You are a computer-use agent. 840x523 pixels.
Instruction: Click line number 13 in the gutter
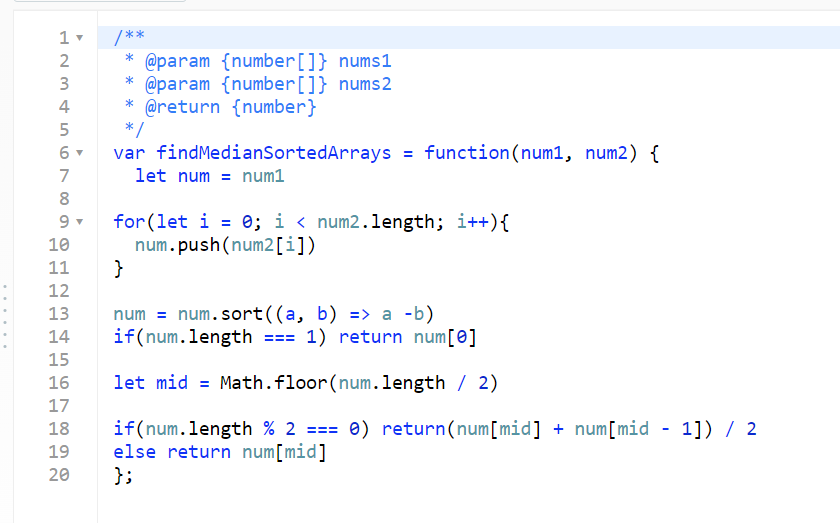pyautogui.click(x=59, y=313)
